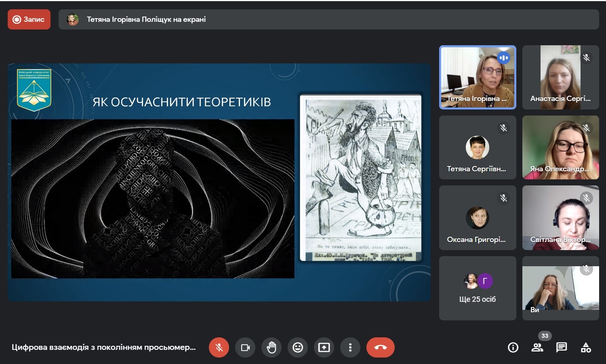
Task: Click the caricature illustration in the shared slide
Action: tap(361, 178)
